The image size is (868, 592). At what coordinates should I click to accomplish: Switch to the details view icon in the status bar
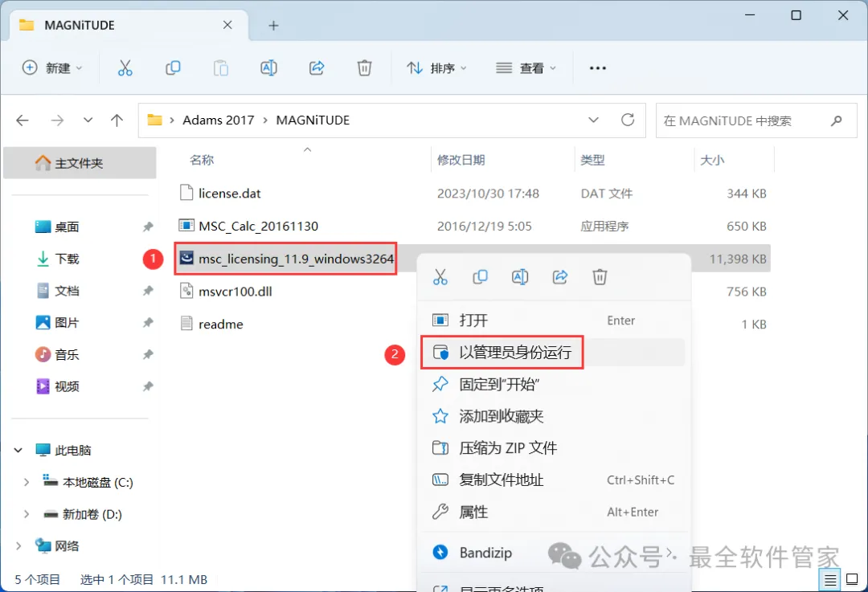point(830,580)
